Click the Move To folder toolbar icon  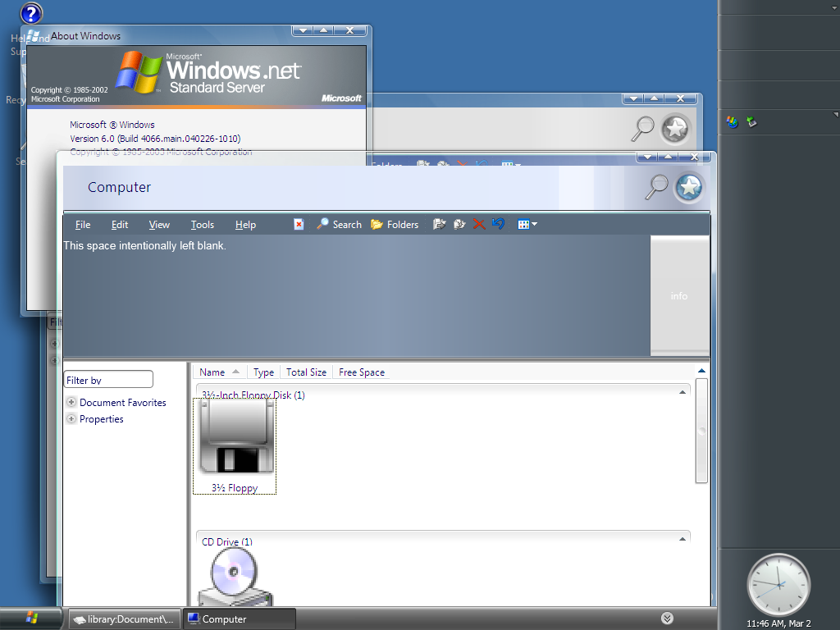[x=440, y=224]
